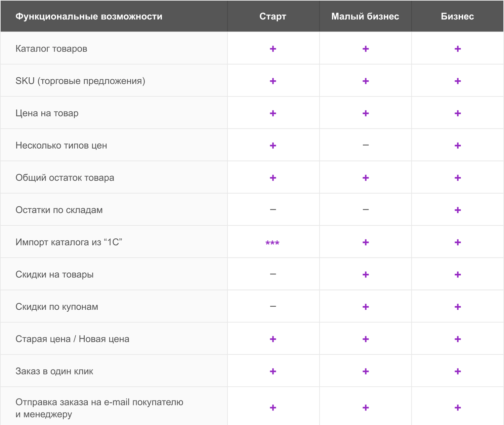
Task: Click plus for Скидки на товары in Бизнес
Action: pyautogui.click(x=458, y=275)
